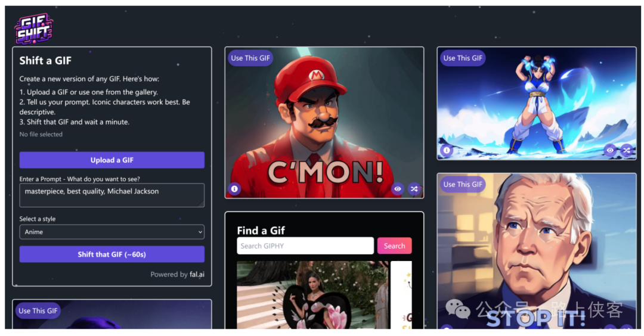The height and width of the screenshot is (336, 644).
Task: Use This GIF on Mario card
Action: (x=250, y=58)
